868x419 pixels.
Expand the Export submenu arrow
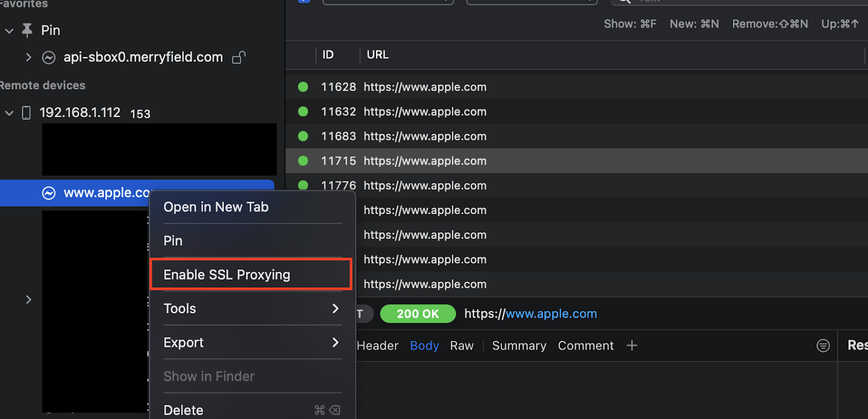(x=335, y=343)
